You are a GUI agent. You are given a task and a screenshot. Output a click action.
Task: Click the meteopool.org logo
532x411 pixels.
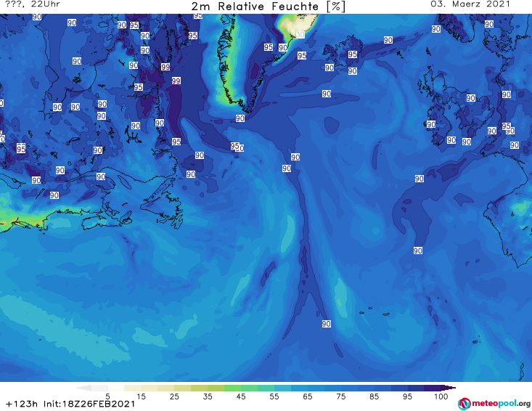coord(494,404)
